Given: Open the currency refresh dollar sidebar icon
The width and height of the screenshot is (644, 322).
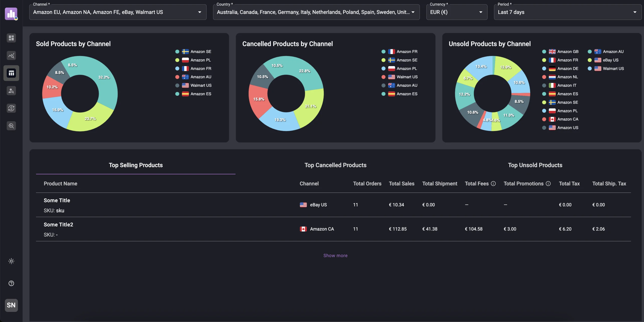Looking at the screenshot, I should point(11,108).
